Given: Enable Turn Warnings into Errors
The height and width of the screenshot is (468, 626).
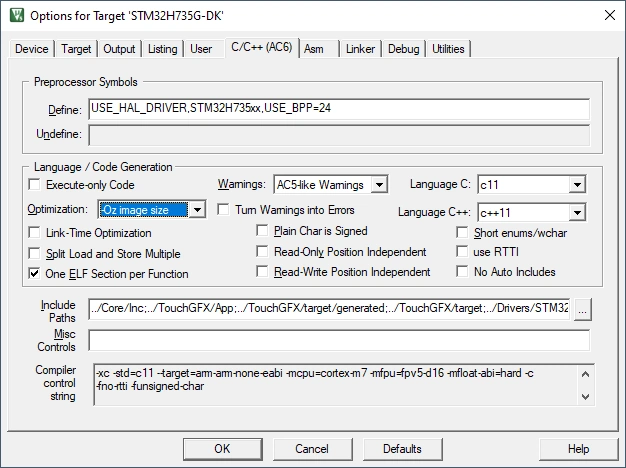Looking at the screenshot, I should (223, 210).
